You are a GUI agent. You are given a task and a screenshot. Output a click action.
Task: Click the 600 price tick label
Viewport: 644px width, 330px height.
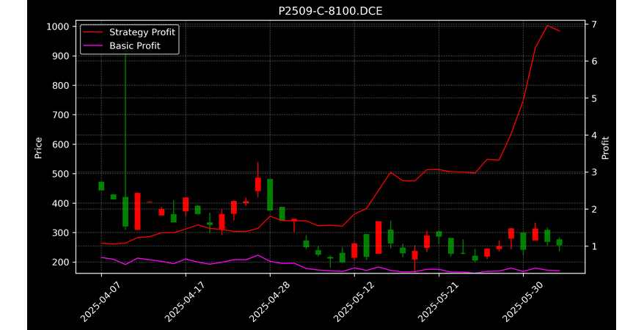tap(62, 144)
